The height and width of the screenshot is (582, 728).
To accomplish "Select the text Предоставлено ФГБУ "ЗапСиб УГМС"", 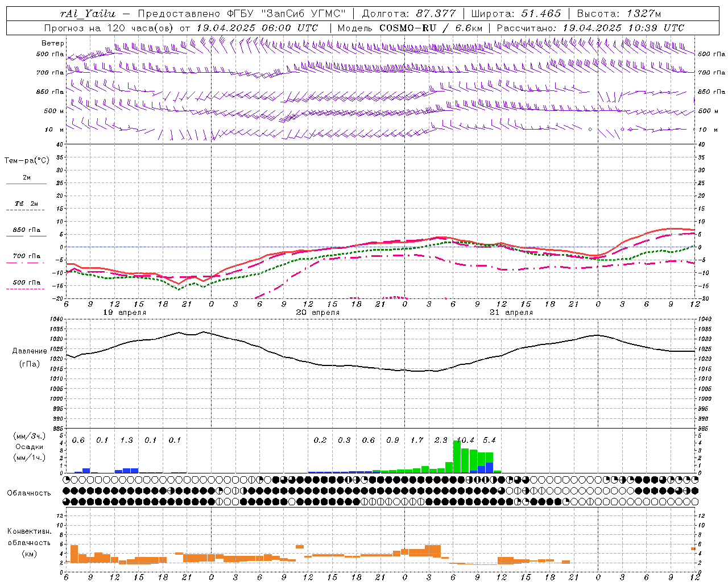I will point(242,14).
